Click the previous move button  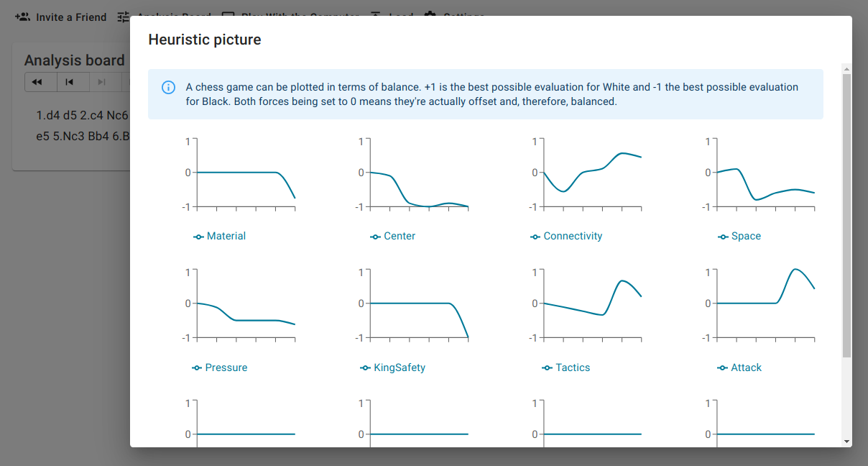70,82
